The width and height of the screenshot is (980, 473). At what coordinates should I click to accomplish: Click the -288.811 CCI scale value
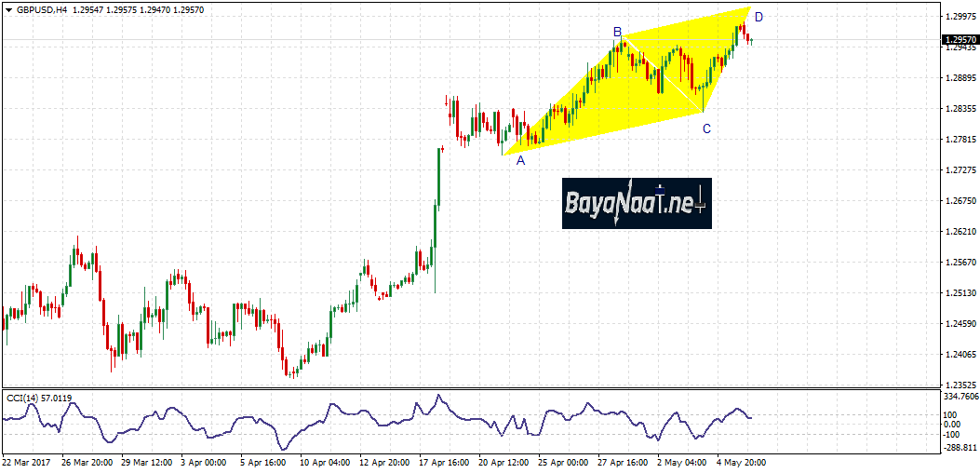[x=960, y=446]
